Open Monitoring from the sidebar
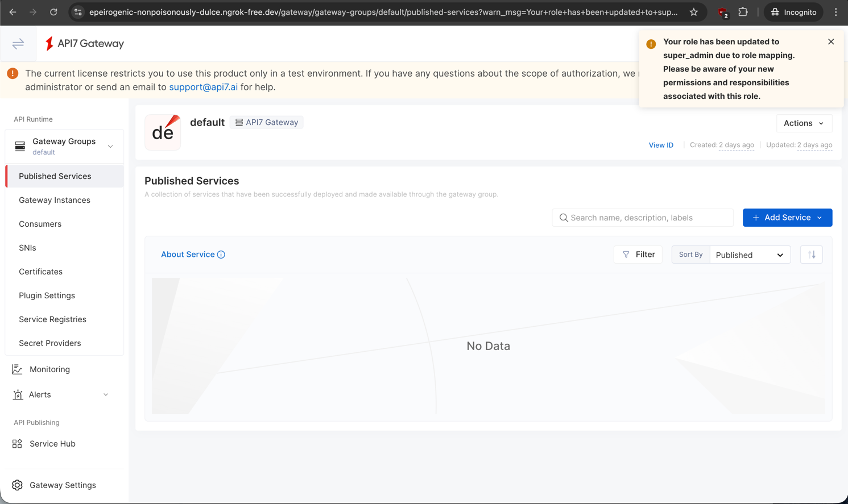This screenshot has width=848, height=504. pos(49,369)
